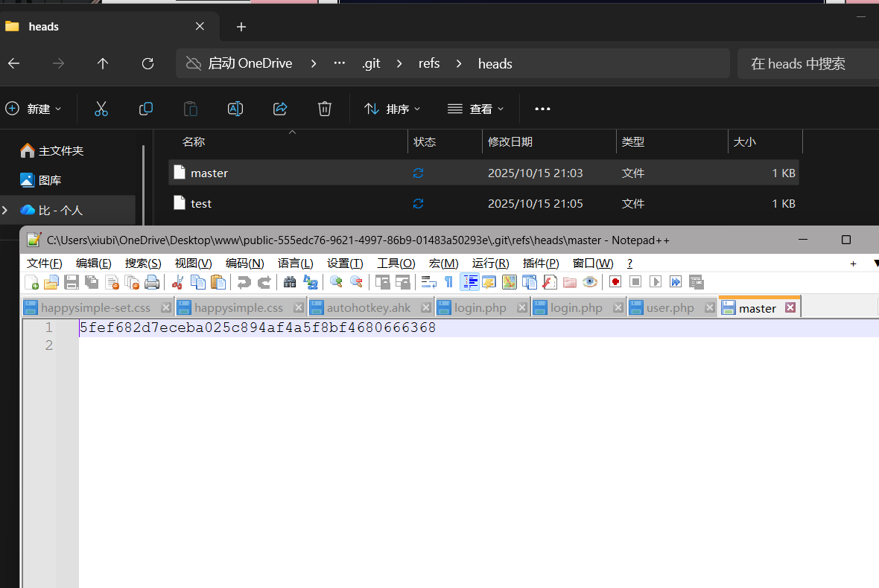Click the refs breadcrumb in address bar
Image resolution: width=879 pixels, height=588 pixels.
click(429, 64)
